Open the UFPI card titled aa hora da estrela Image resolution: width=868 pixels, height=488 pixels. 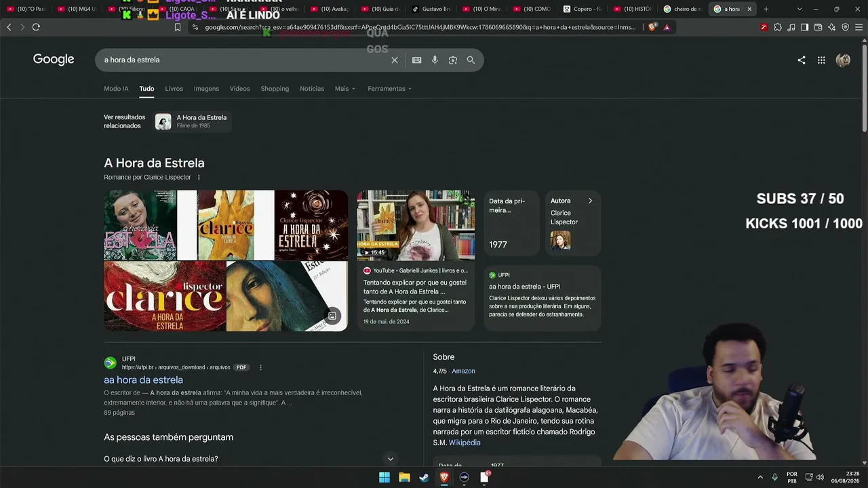coord(542,298)
